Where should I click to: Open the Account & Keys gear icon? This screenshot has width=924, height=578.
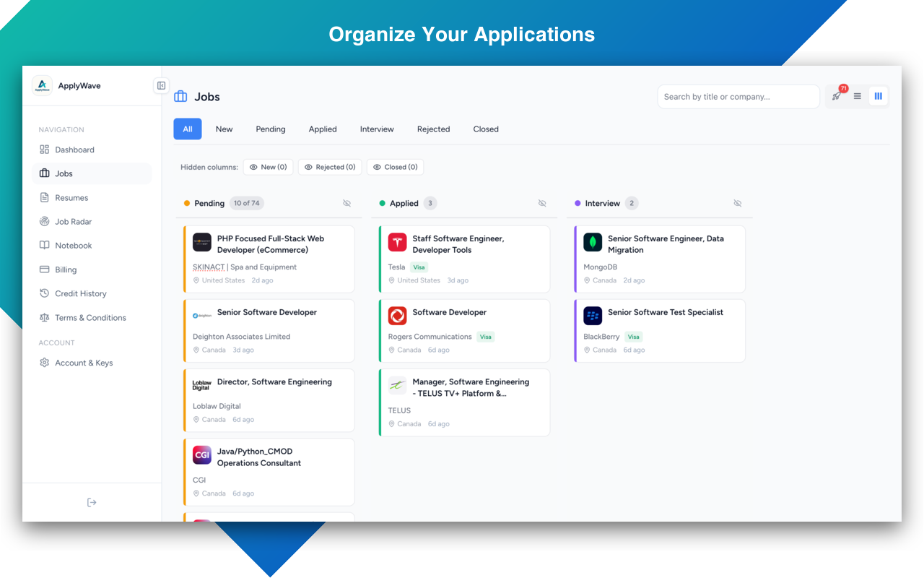(x=45, y=363)
